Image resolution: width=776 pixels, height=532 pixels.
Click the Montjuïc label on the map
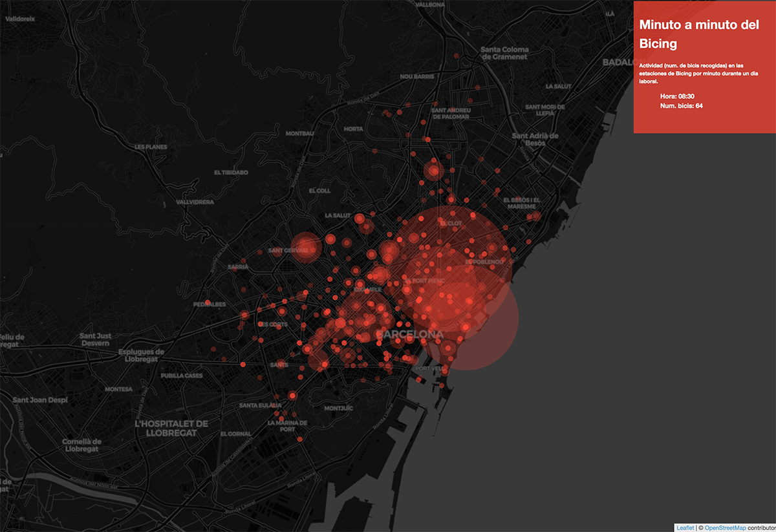tap(338, 409)
